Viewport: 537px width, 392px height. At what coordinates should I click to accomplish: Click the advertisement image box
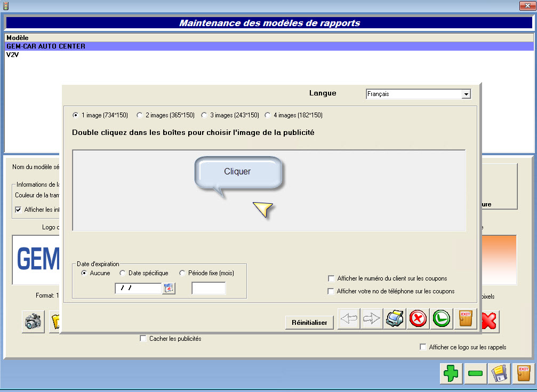[x=269, y=190]
